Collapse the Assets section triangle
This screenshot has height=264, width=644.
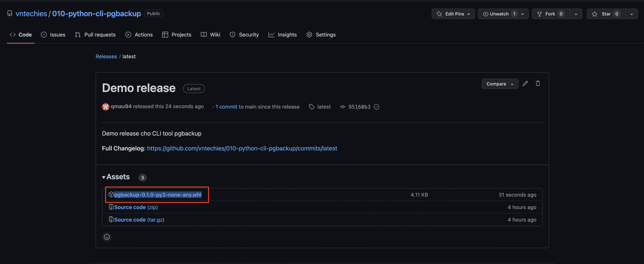tap(103, 177)
